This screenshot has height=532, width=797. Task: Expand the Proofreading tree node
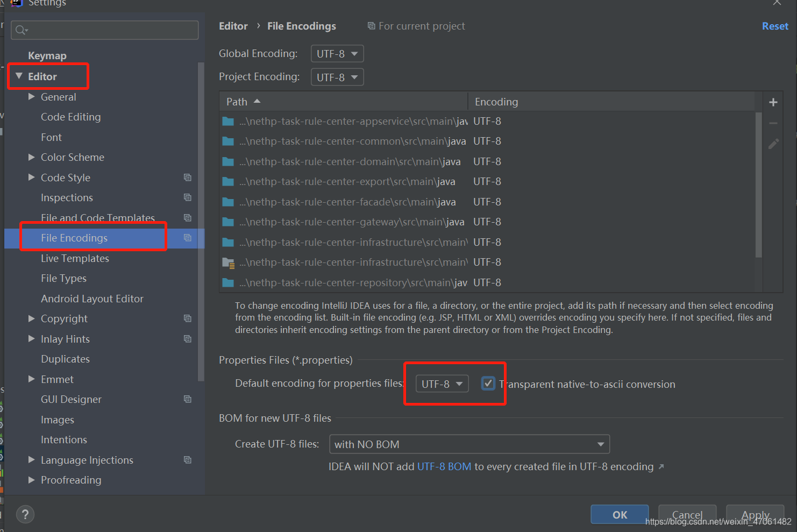[x=31, y=480]
